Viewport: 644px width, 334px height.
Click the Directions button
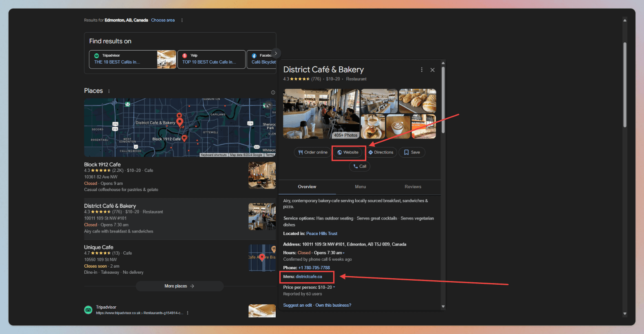click(381, 152)
